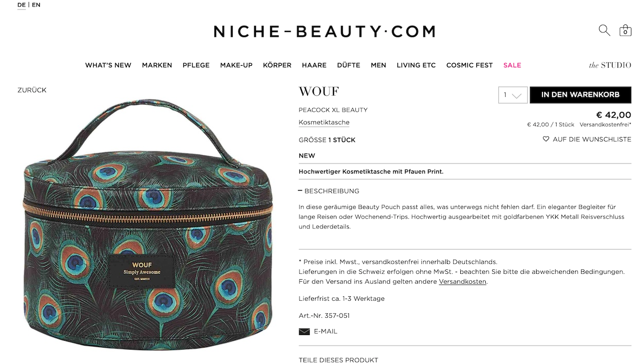Go back via ZURÜCK link
This screenshot has width=639, height=364.
point(32,90)
